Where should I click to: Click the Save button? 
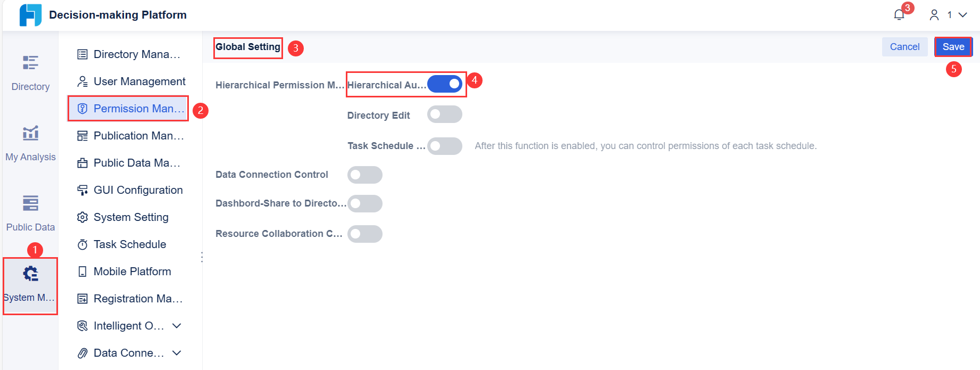coord(953,46)
